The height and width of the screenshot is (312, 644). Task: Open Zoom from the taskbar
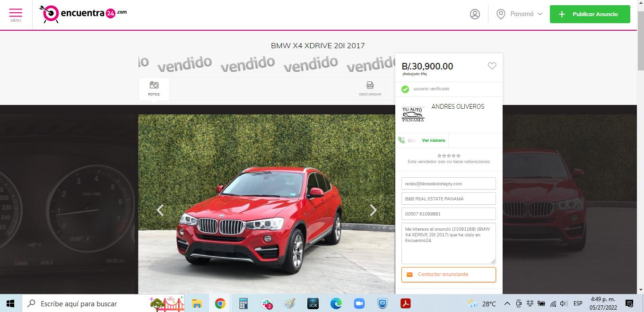click(359, 303)
